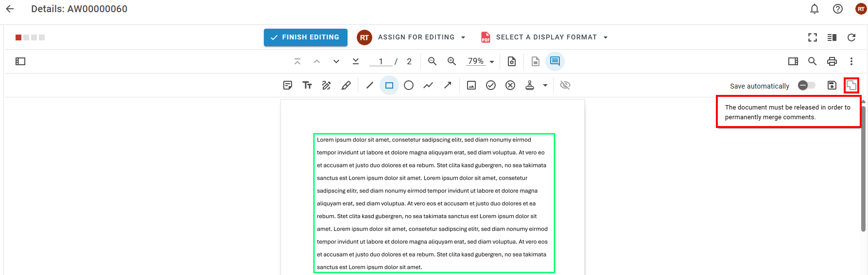Pick the highlighter pen tool
The image size is (868, 275).
point(346,86)
